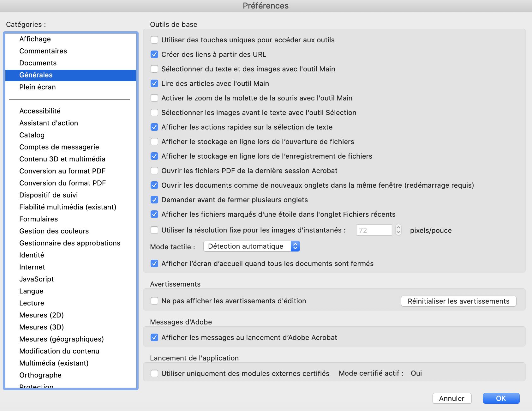Enable fixed resolution for snapshot images
532x411 pixels.
[x=154, y=230]
